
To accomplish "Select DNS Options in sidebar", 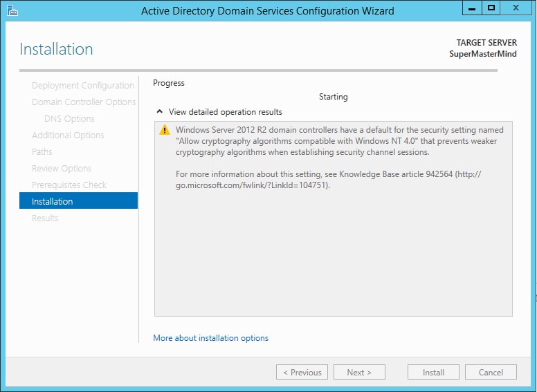I will [x=69, y=119].
